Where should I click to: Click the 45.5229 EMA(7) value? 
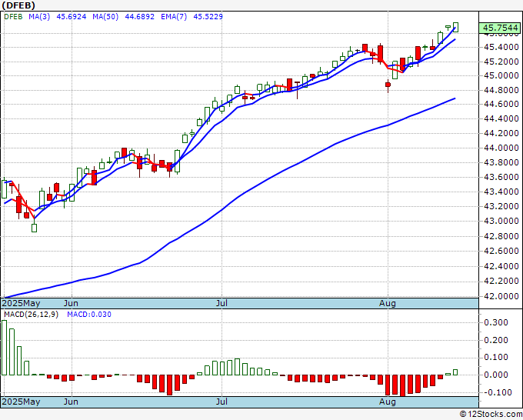pyautogui.click(x=208, y=17)
